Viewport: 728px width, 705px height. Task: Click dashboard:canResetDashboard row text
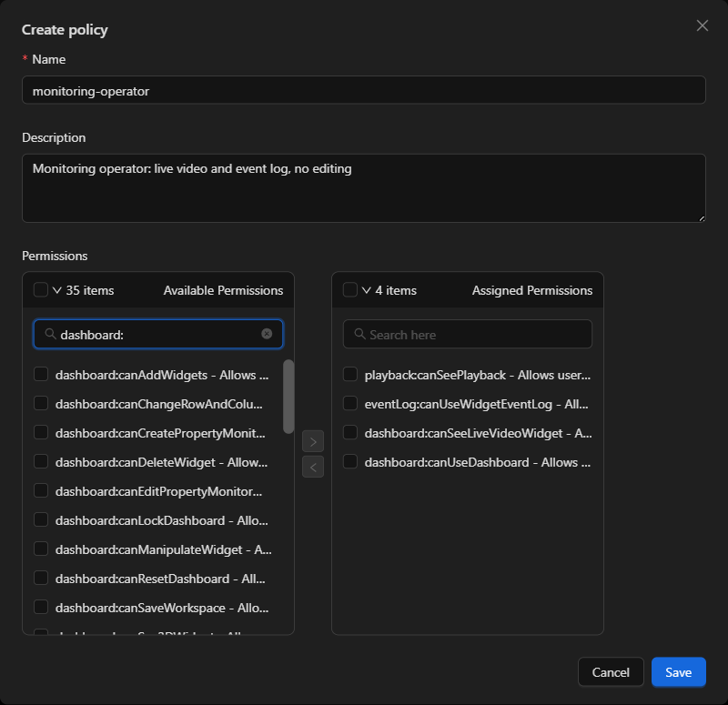(160, 579)
